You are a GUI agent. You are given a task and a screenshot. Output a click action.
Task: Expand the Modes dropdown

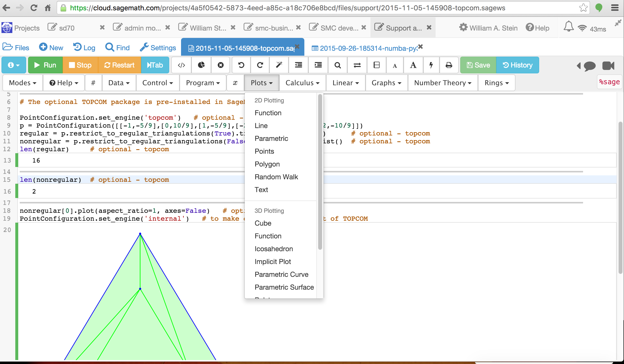tap(22, 83)
